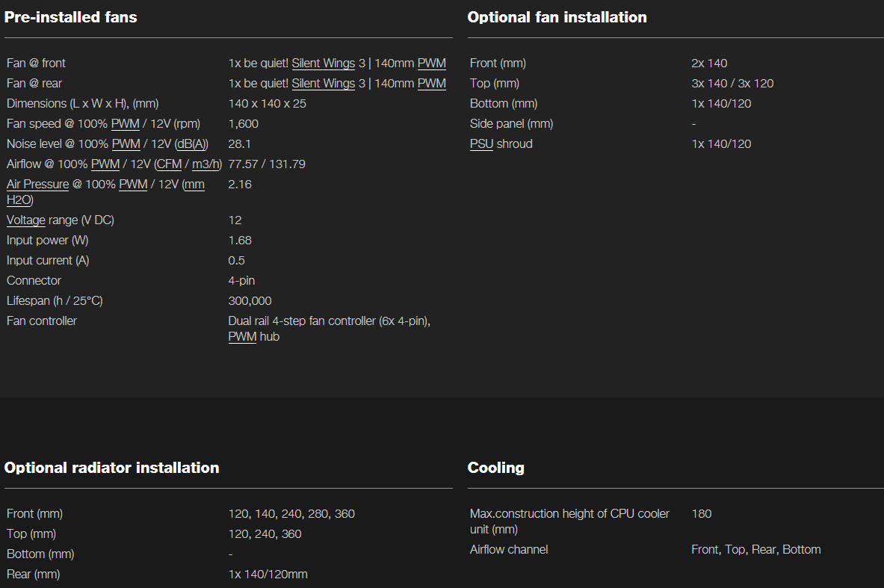Image resolution: width=884 pixels, height=588 pixels.
Task: Click 'CFM' term in Airflow label
Action: [x=169, y=164]
